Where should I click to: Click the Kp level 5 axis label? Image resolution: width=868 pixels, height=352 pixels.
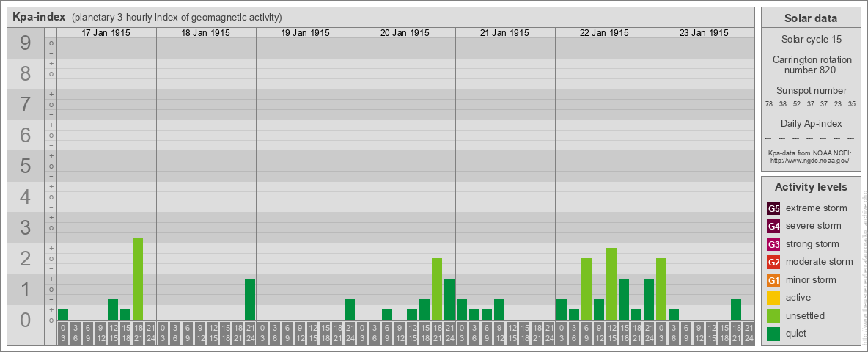pyautogui.click(x=26, y=166)
